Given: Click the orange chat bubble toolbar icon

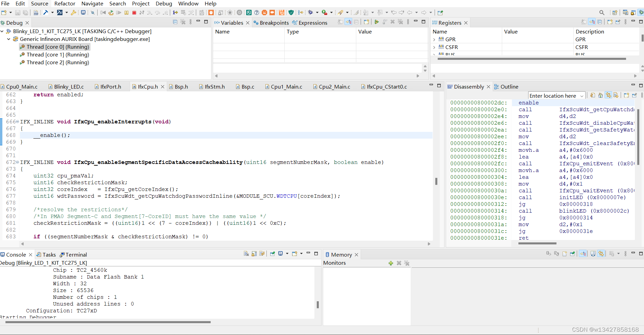Looking at the screenshot, I should tap(272, 13).
